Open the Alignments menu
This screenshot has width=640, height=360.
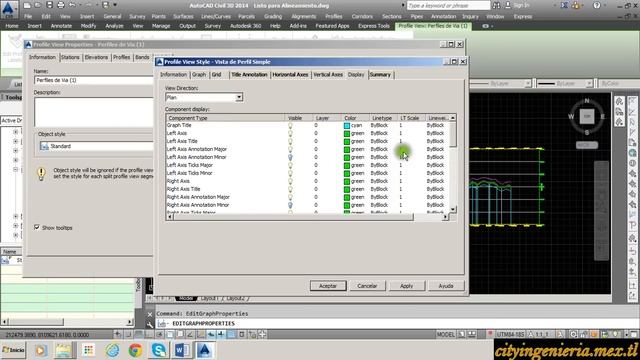[x=303, y=16]
